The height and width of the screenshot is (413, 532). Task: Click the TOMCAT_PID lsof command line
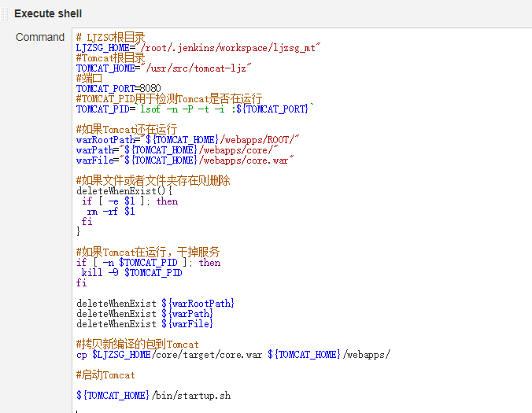point(194,109)
